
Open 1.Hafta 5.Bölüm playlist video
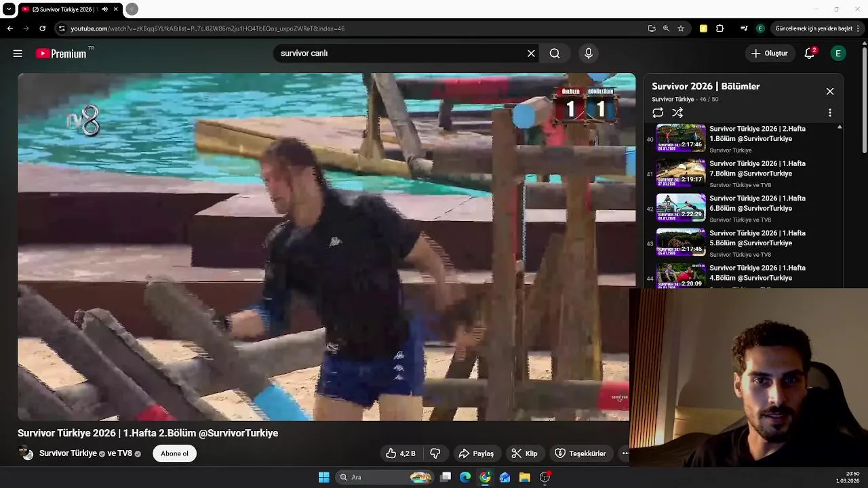[x=743, y=243]
